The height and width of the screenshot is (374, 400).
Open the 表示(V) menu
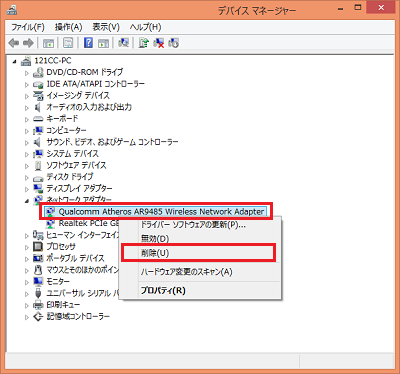click(106, 27)
